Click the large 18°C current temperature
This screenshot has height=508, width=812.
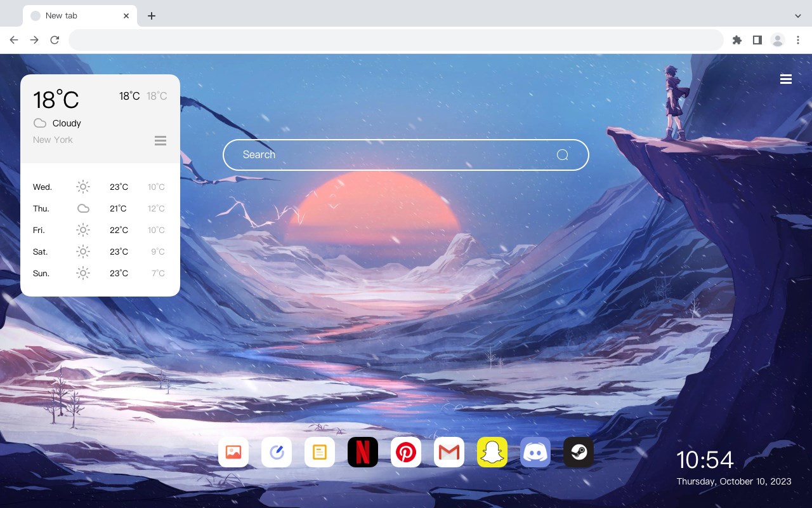tap(56, 99)
